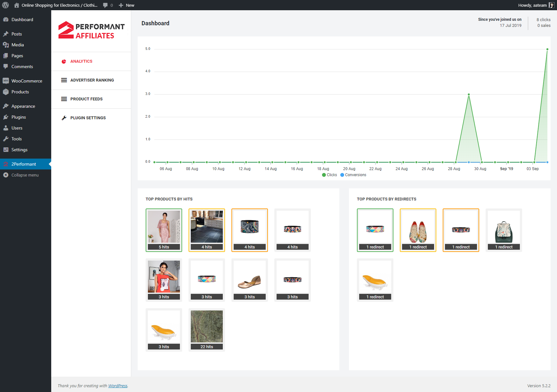
Task: Toggle the Conversions series in chart legend
Action: click(353, 175)
